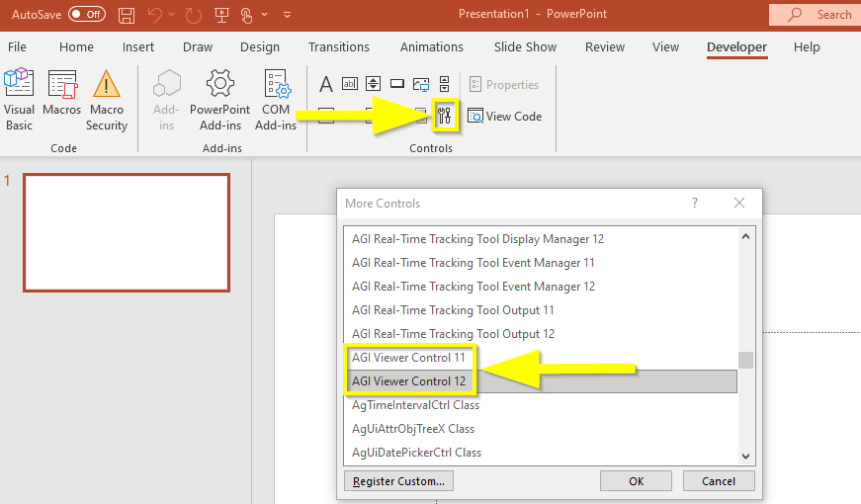Image resolution: width=861 pixels, height=504 pixels.
Task: Confirm with the OK button
Action: click(x=636, y=481)
